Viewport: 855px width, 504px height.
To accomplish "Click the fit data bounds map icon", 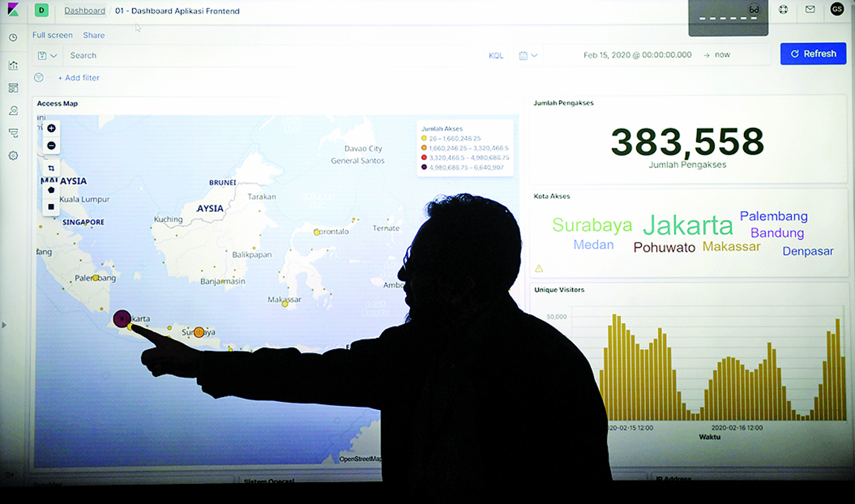I will (x=51, y=168).
